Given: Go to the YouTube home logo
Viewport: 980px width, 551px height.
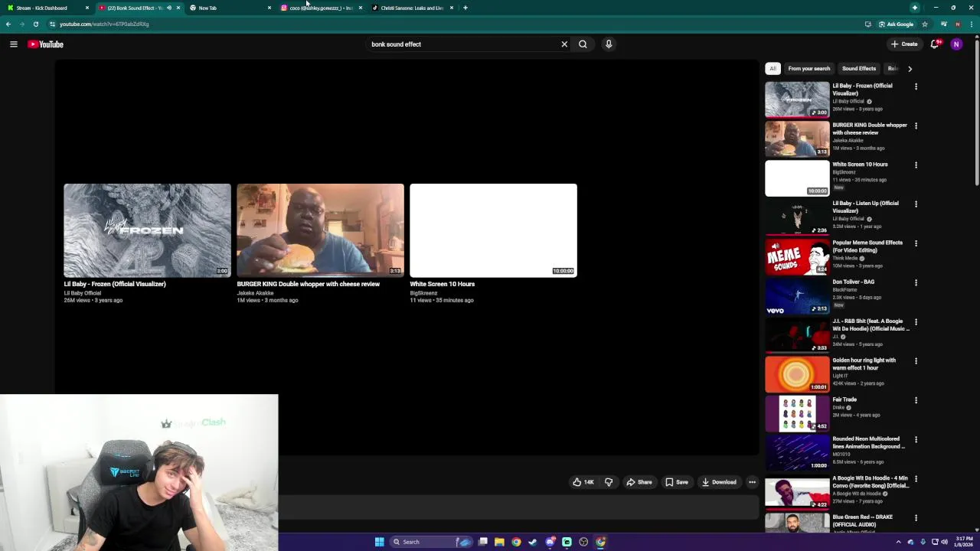Looking at the screenshot, I should [45, 44].
